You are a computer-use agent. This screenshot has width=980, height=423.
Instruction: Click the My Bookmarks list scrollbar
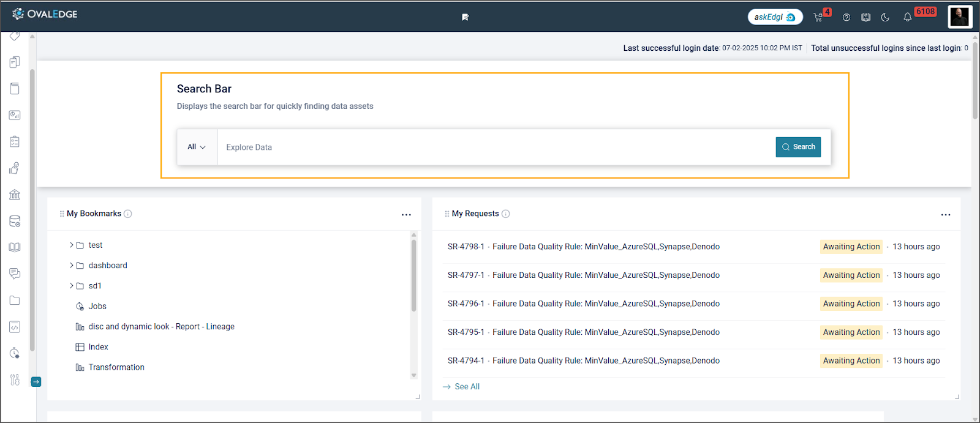pos(413,275)
